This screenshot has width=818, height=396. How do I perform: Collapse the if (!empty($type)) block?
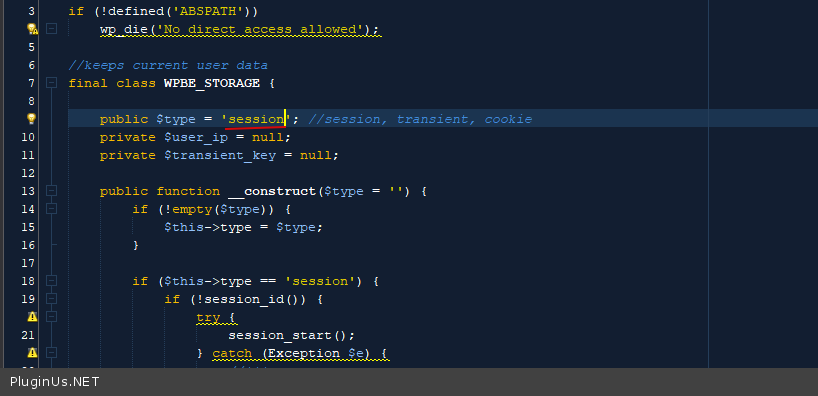(51, 209)
